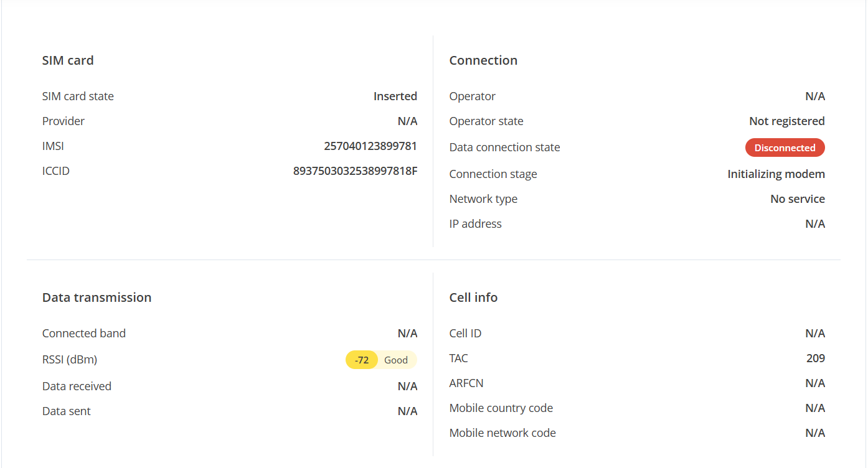
Task: Click the No service network type value
Action: pyautogui.click(x=797, y=199)
